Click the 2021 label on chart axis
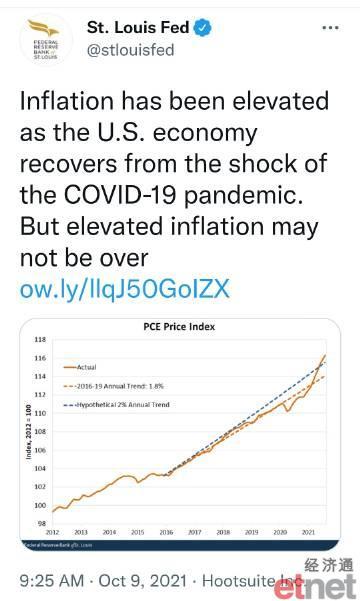 pos(308,532)
